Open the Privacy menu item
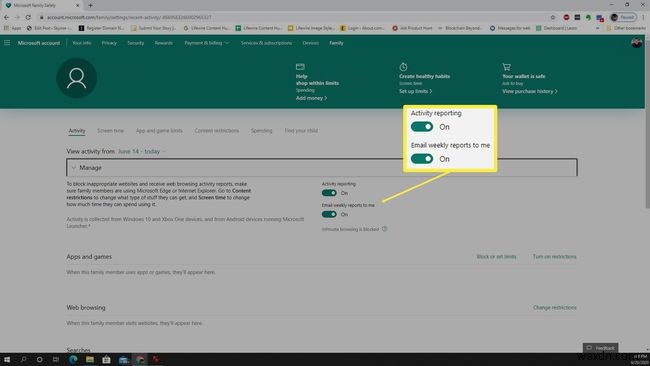 click(x=109, y=43)
